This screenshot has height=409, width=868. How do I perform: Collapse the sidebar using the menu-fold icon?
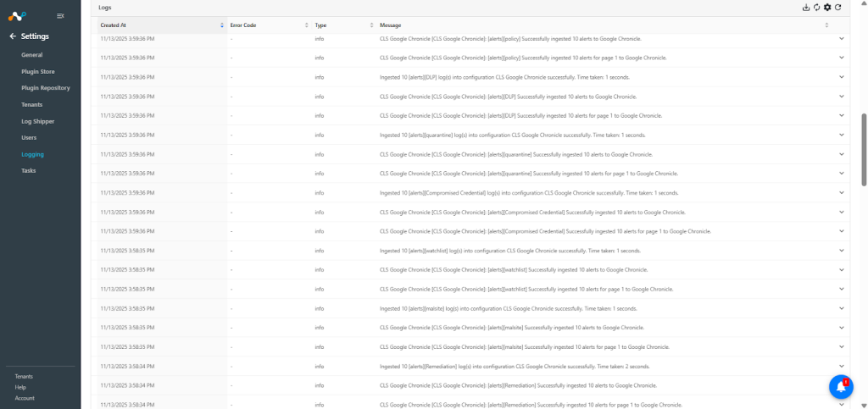[x=60, y=16]
